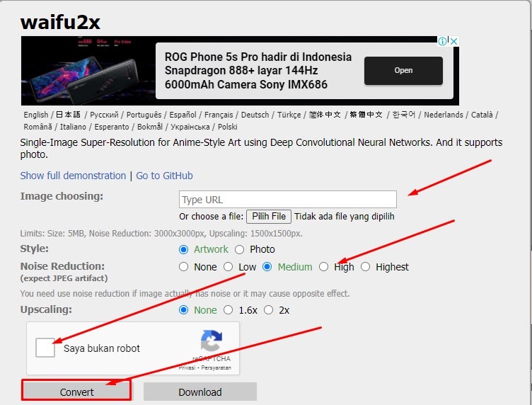The width and height of the screenshot is (532, 405).
Task: Choose upscaling None option
Action: tap(183, 310)
